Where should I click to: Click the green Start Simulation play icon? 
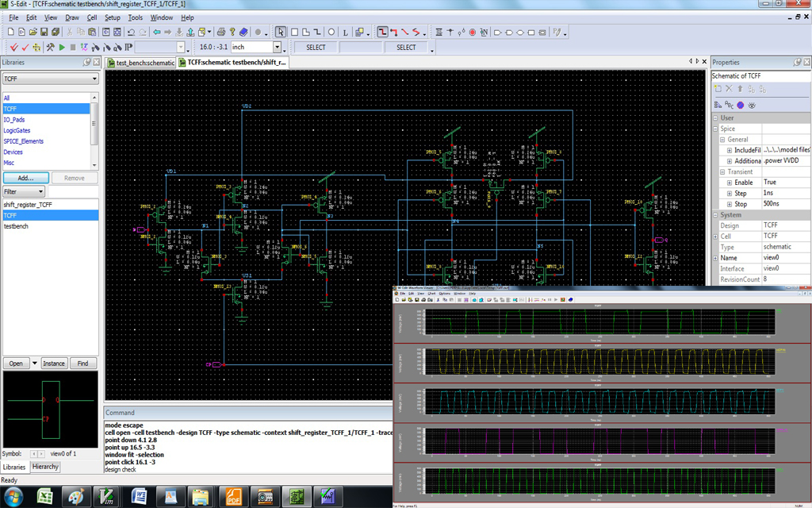point(62,47)
